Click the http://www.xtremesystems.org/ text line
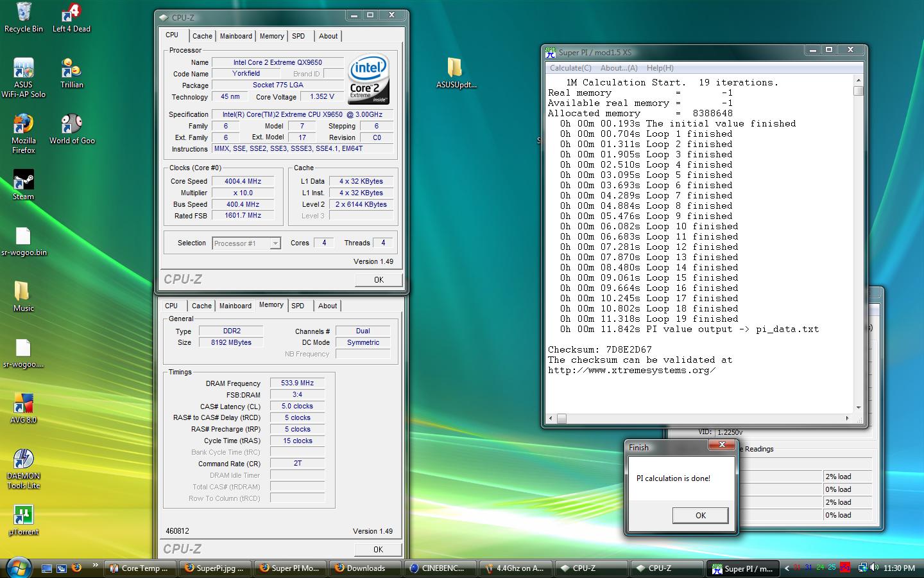This screenshot has height=578, width=924. click(x=631, y=371)
